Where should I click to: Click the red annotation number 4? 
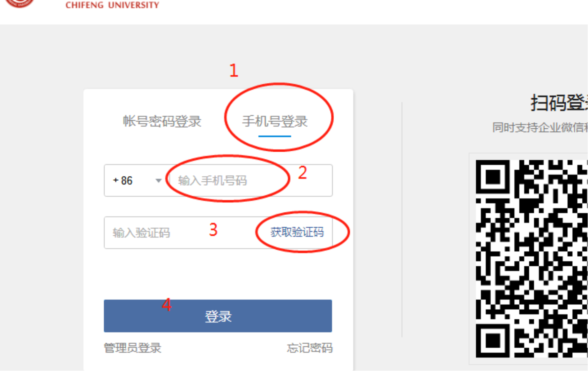tap(167, 304)
